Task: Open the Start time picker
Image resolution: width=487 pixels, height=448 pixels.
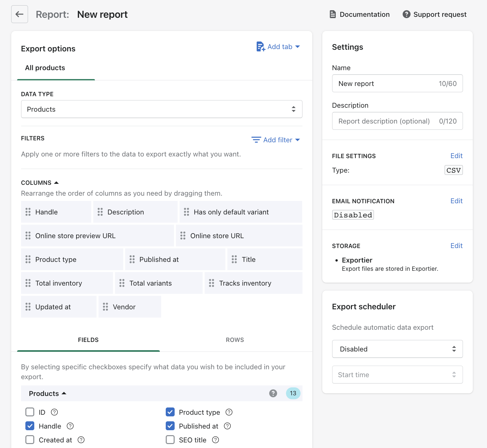Action: coord(397,375)
